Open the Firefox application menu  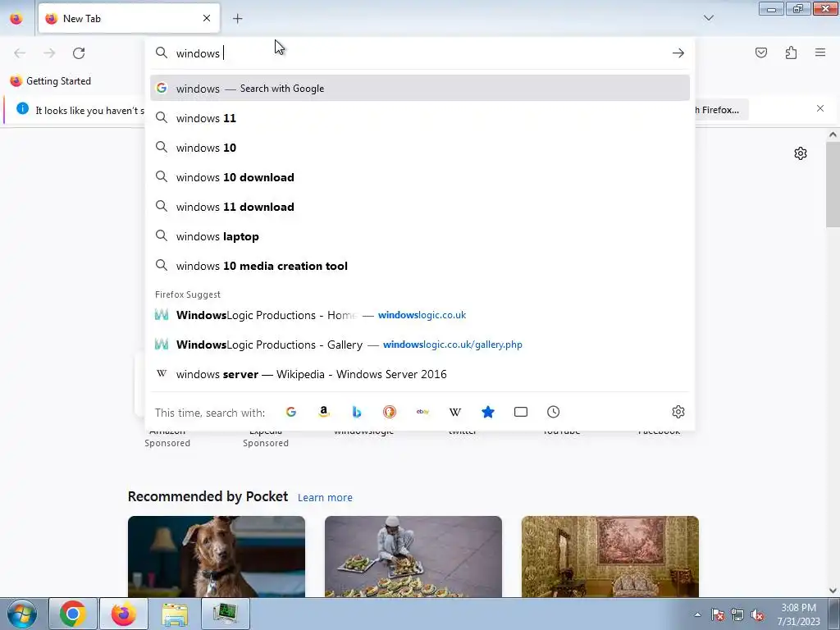click(x=820, y=52)
